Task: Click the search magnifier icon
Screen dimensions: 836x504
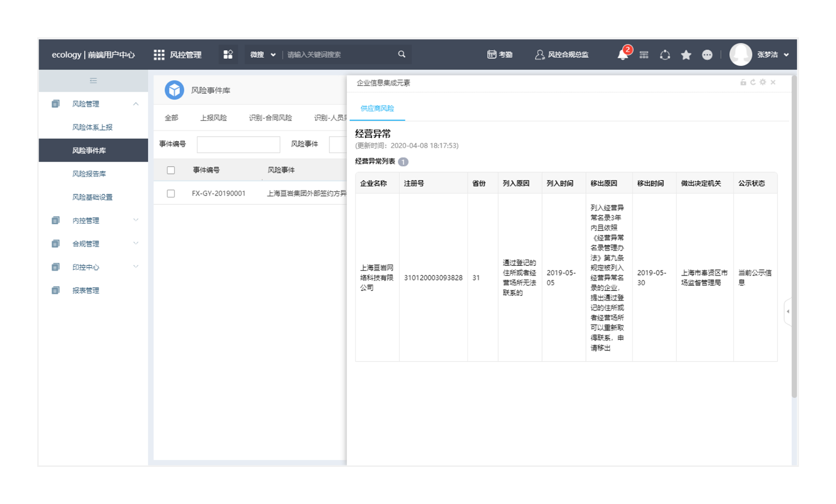Action: point(401,54)
